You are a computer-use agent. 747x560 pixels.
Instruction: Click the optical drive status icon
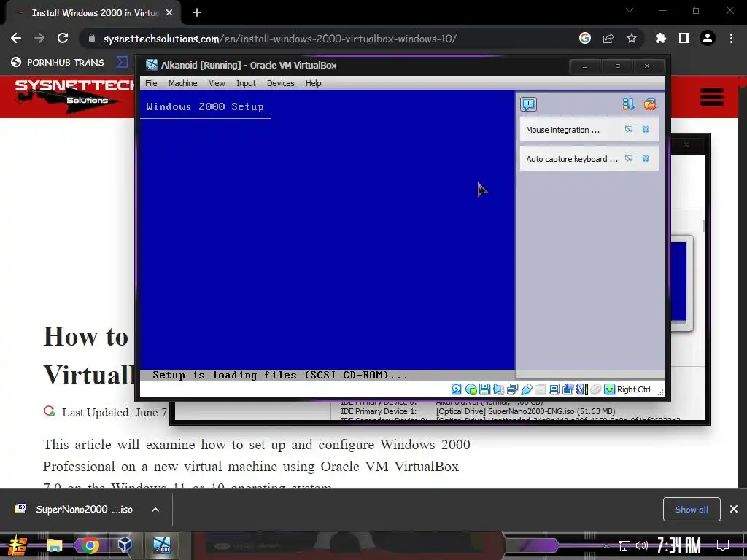(x=471, y=389)
